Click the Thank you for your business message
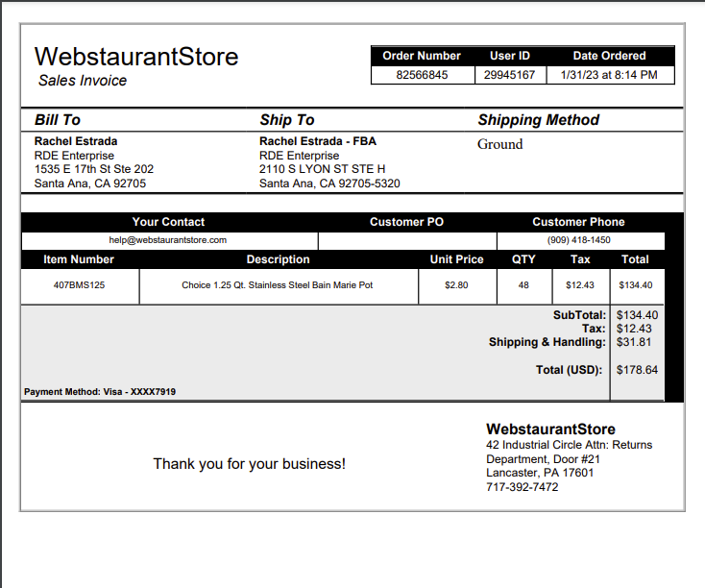This screenshot has width=705, height=588. [x=250, y=464]
